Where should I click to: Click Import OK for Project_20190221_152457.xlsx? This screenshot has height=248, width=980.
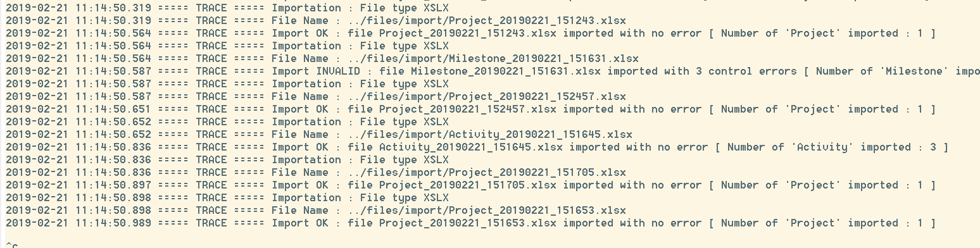tap(300, 109)
